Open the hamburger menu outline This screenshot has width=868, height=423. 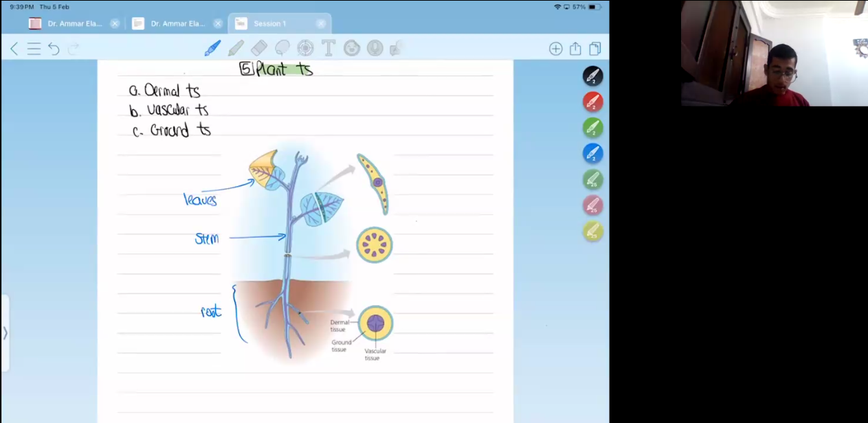pyautogui.click(x=34, y=49)
